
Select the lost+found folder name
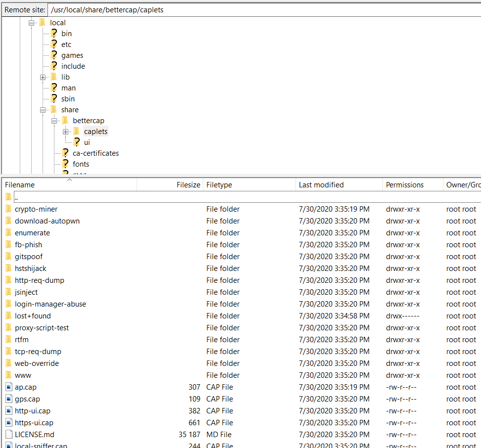33,316
